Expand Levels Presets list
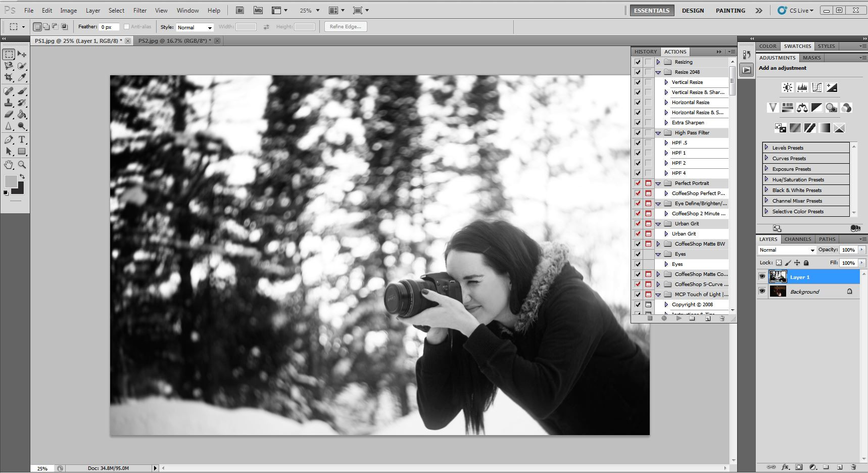This screenshot has width=868, height=473. [766, 148]
